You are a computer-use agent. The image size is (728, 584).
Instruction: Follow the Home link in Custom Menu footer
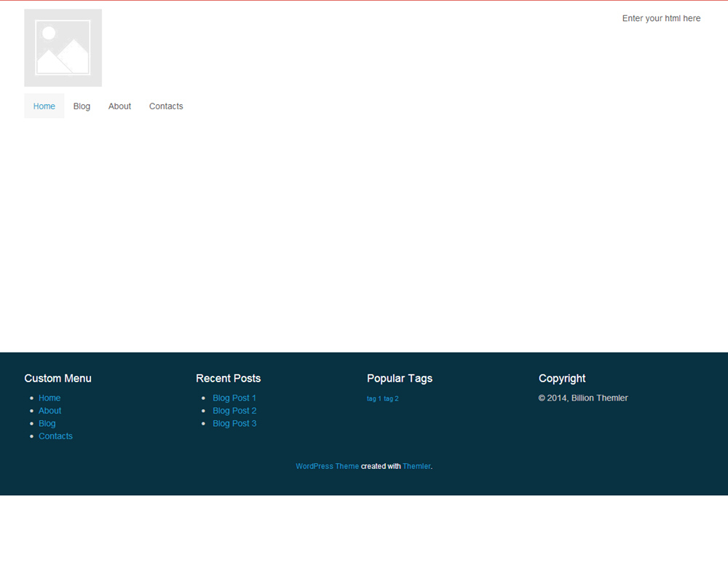click(x=50, y=398)
